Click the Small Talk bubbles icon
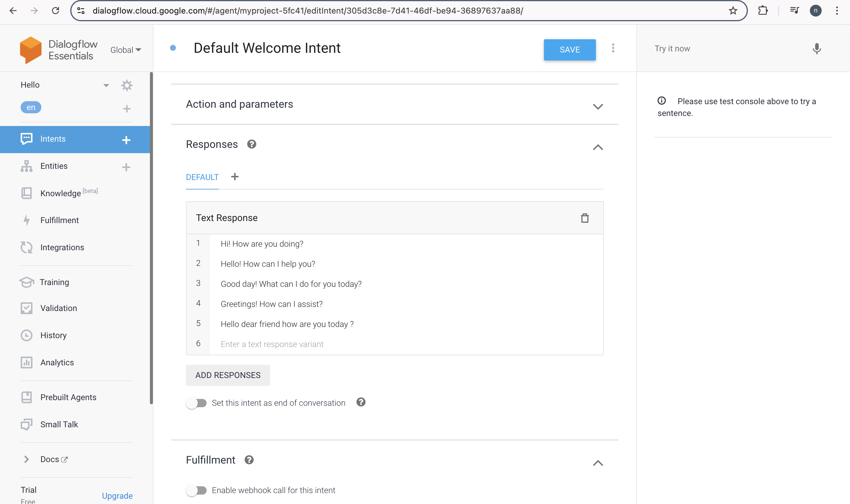The height and width of the screenshot is (504, 850). coord(27,425)
